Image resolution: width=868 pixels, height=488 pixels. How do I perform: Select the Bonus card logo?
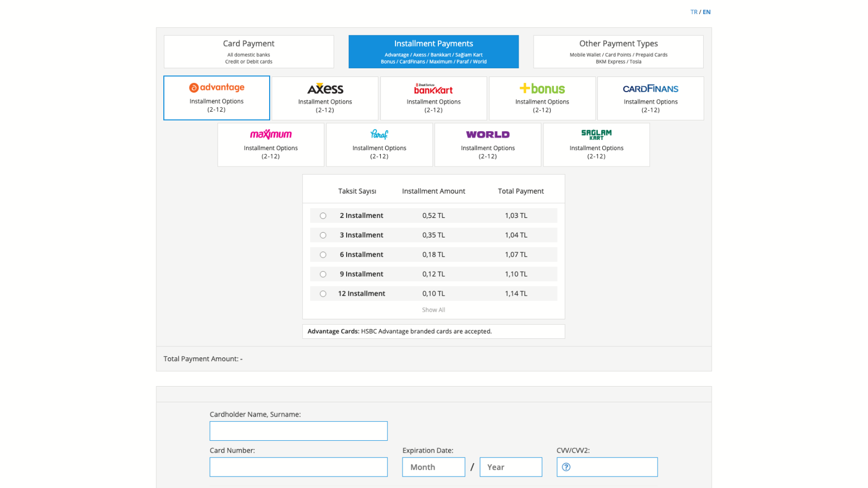click(x=542, y=88)
